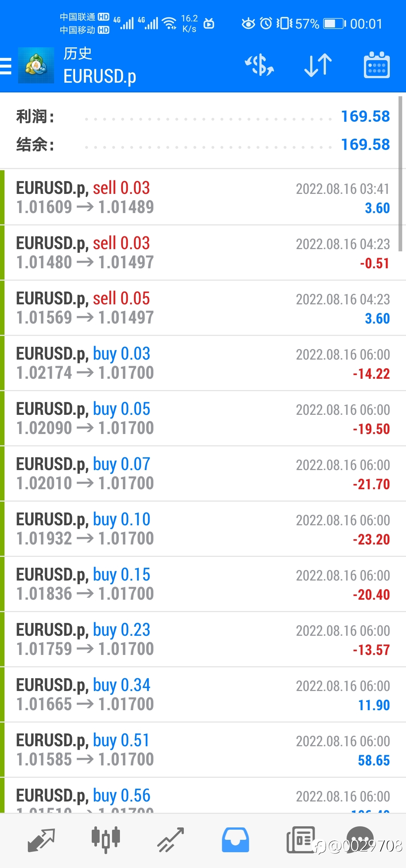Open the symbol filter dollar icon
406x868 pixels.
[x=259, y=65]
